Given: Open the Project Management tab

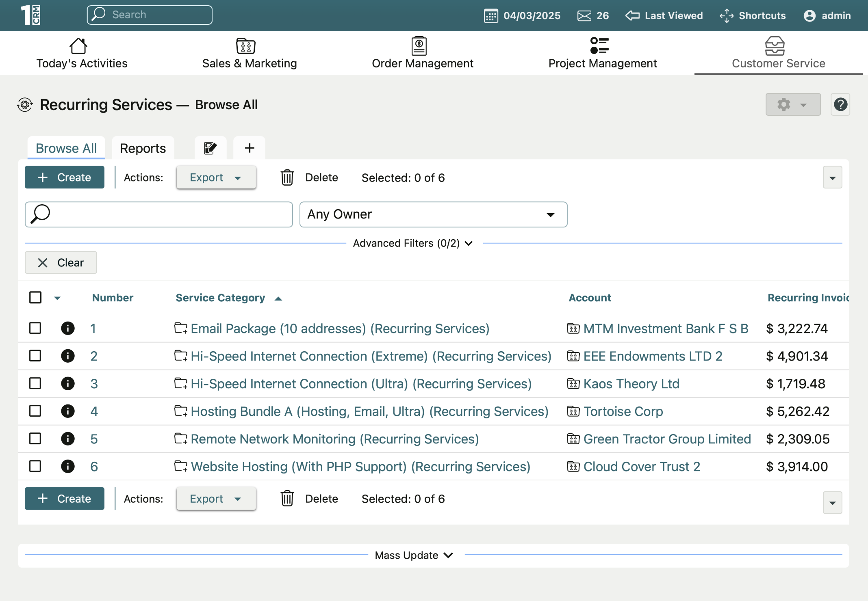Looking at the screenshot, I should pos(603,53).
